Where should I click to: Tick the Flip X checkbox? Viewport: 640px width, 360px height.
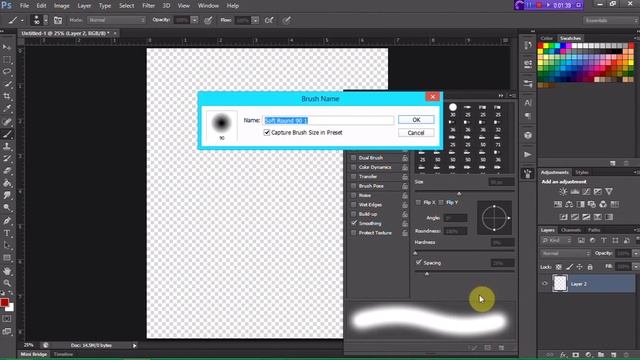point(418,202)
